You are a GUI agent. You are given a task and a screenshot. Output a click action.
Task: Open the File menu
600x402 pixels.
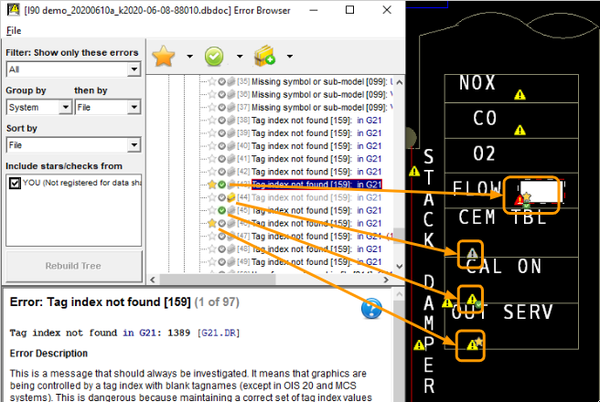click(x=13, y=31)
